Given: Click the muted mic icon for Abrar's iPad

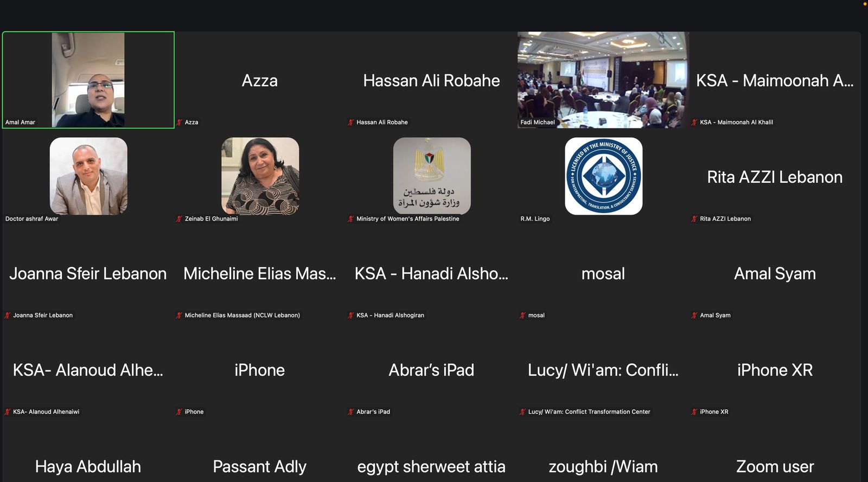Looking at the screenshot, I should coord(351,412).
